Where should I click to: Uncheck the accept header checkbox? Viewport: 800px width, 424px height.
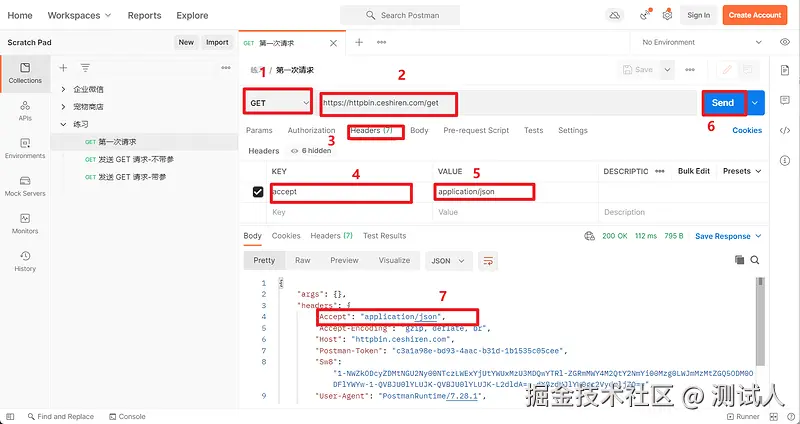pos(258,192)
